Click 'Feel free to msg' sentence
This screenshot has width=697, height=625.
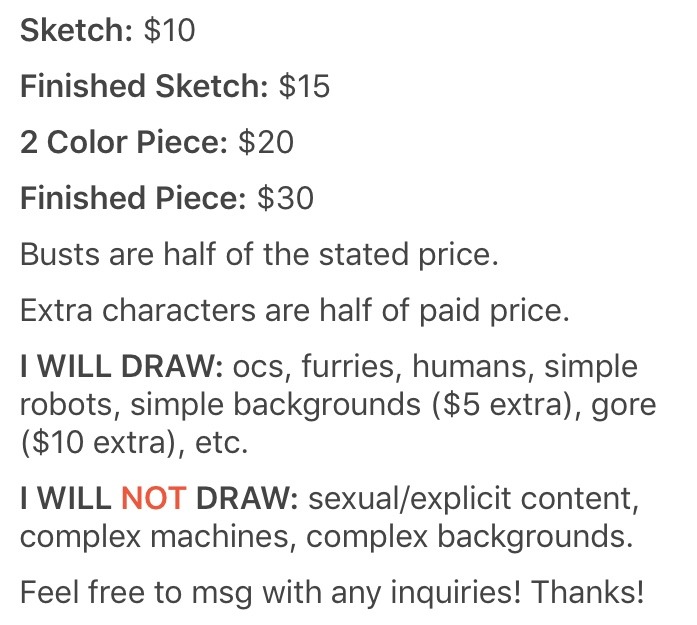[x=136, y=593]
